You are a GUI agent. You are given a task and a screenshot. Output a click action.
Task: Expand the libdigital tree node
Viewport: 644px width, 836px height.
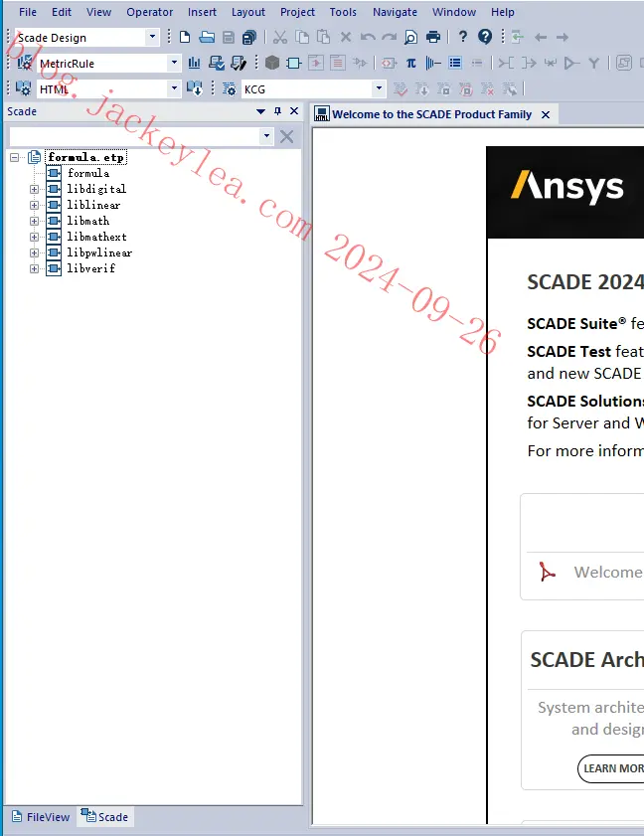click(x=34, y=189)
